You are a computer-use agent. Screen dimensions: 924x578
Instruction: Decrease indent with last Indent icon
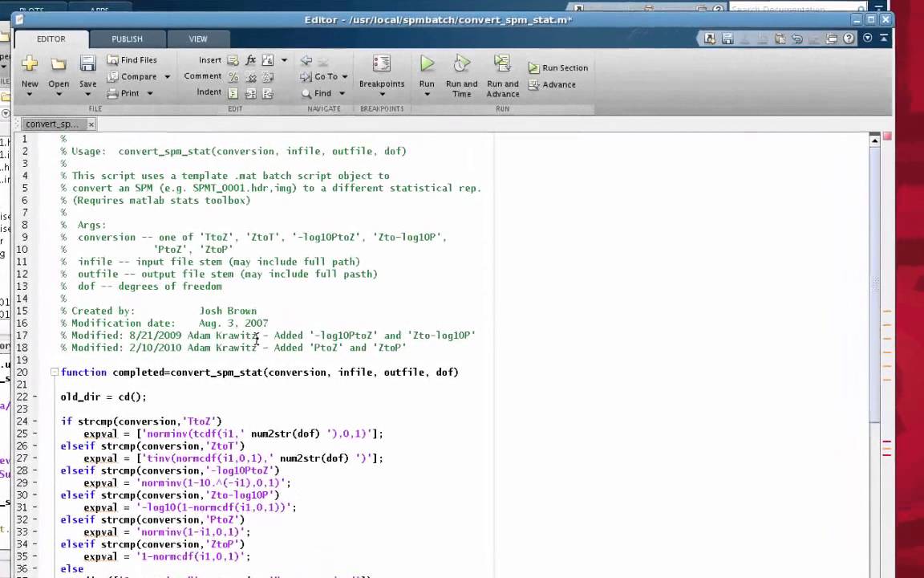268,93
